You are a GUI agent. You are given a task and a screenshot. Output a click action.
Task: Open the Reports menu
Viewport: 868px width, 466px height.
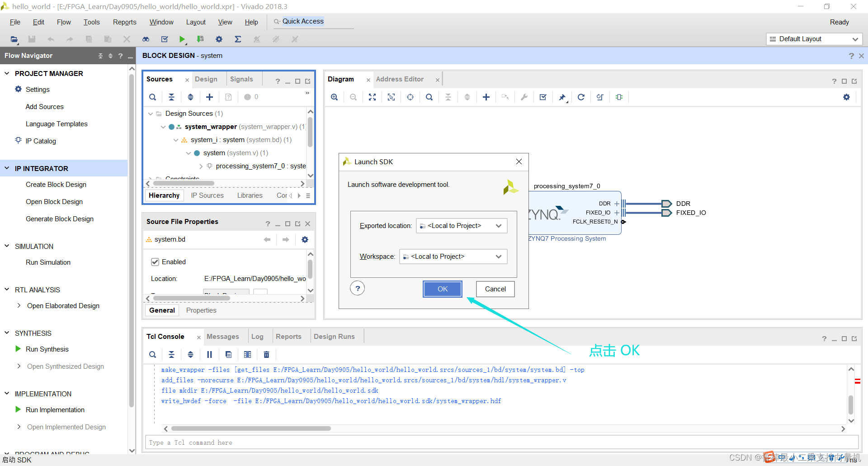point(124,22)
